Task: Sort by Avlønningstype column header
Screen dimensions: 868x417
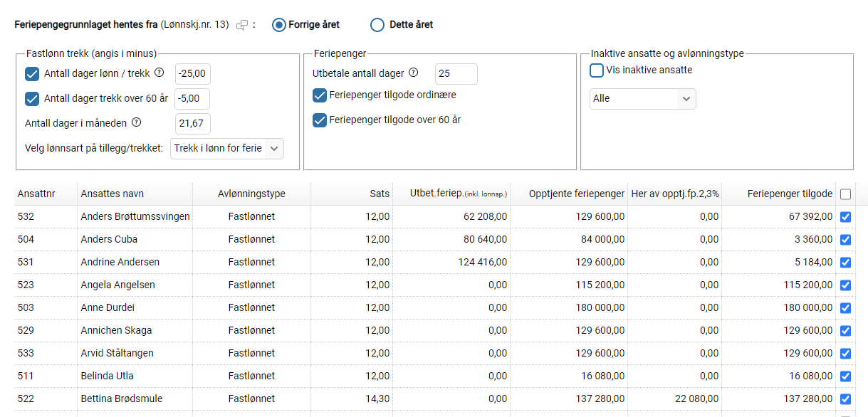Action: click(251, 194)
